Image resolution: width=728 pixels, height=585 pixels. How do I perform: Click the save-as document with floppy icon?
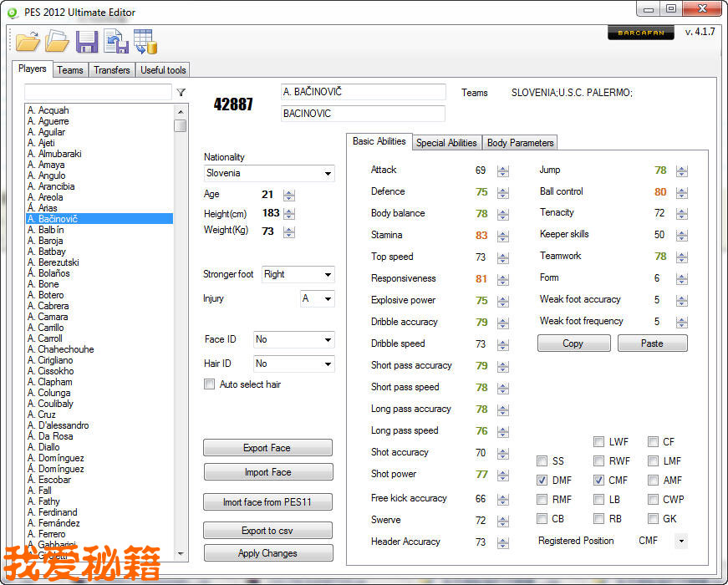point(116,41)
